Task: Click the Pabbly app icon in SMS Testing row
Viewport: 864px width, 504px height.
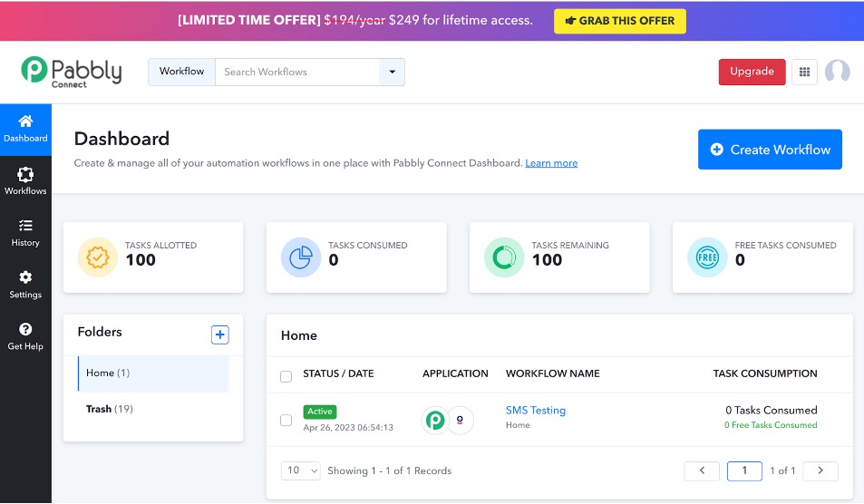Action: 435,421
